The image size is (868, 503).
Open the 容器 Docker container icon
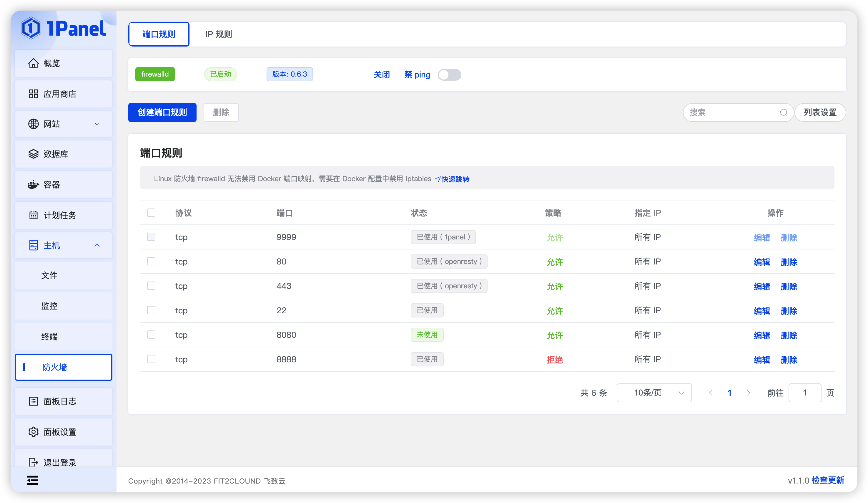[34, 184]
